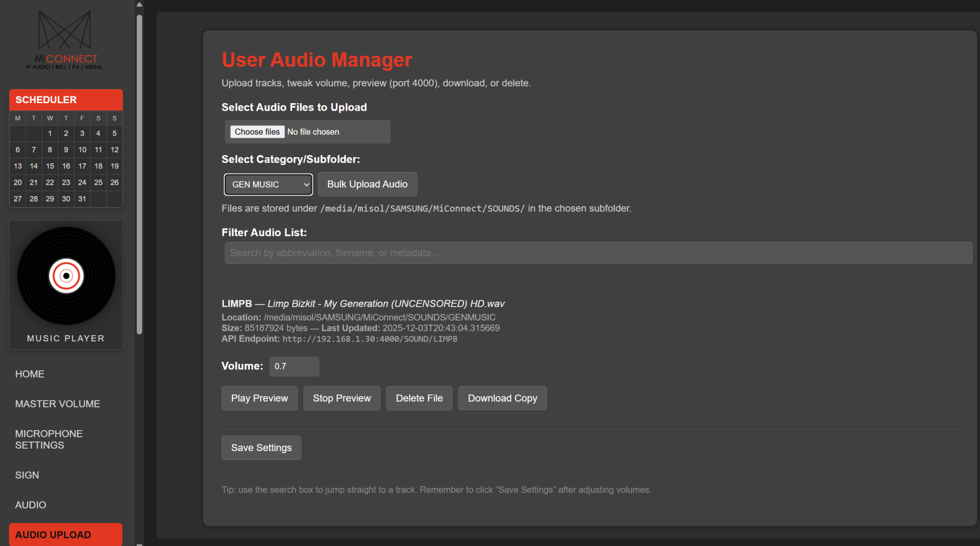This screenshot has height=546, width=980.
Task: Click the Filter Audio List search box
Action: click(598, 253)
